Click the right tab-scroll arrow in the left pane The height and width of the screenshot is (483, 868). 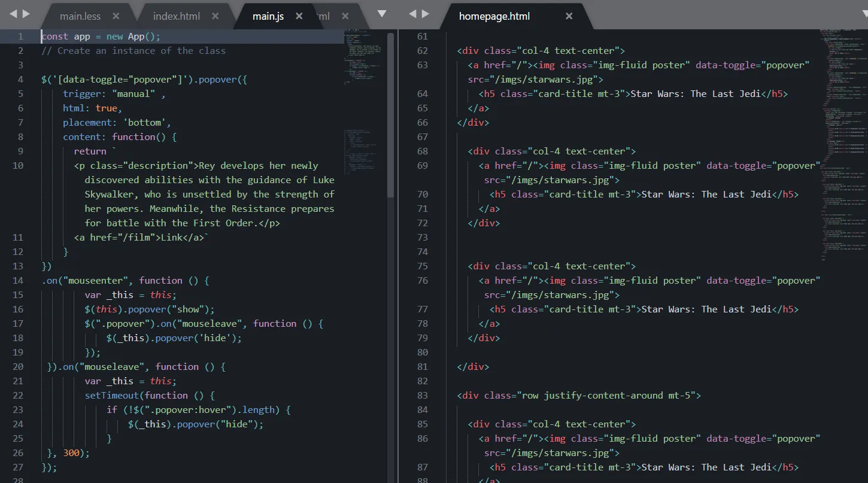(x=28, y=13)
